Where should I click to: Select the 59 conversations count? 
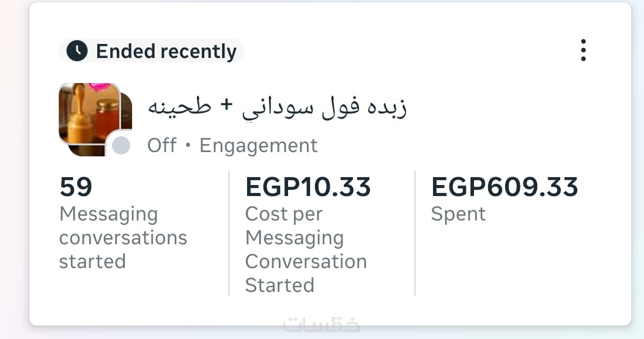coord(76,187)
